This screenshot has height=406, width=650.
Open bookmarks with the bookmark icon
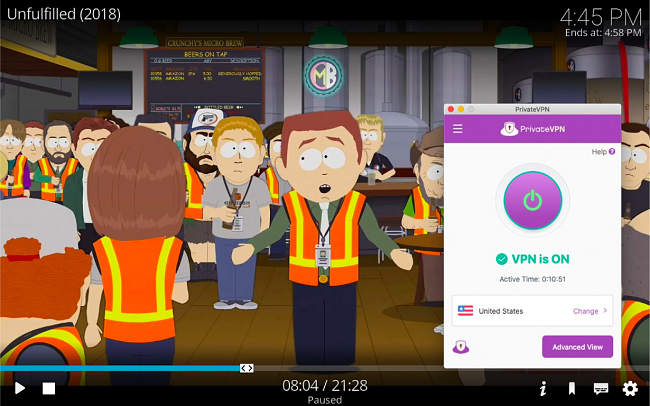[572, 389]
